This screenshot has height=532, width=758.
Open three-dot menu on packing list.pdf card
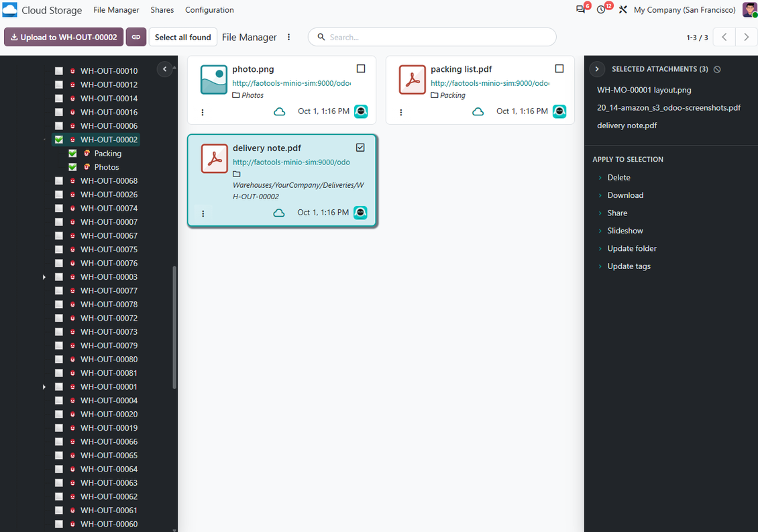click(400, 112)
